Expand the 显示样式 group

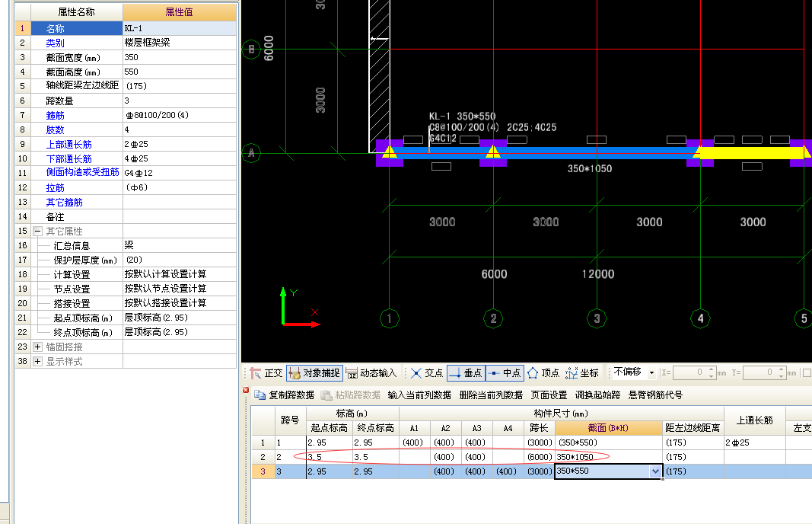38,361
